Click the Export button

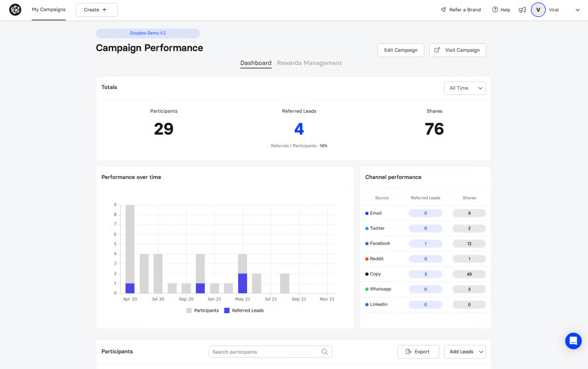coord(418,352)
